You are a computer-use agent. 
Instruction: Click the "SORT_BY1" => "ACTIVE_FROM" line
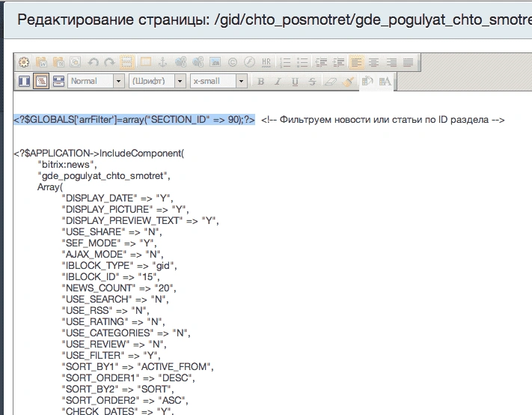(x=138, y=366)
